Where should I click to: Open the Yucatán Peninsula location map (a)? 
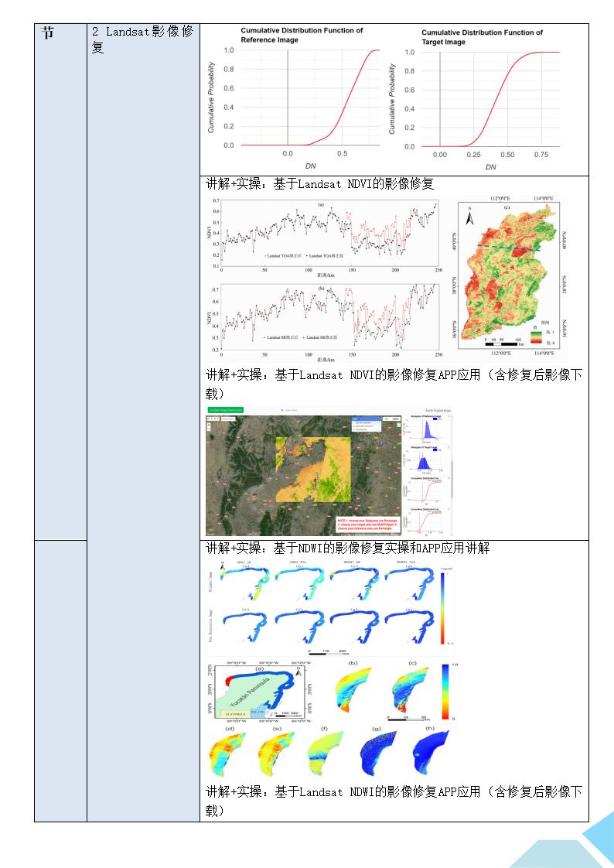(260, 692)
